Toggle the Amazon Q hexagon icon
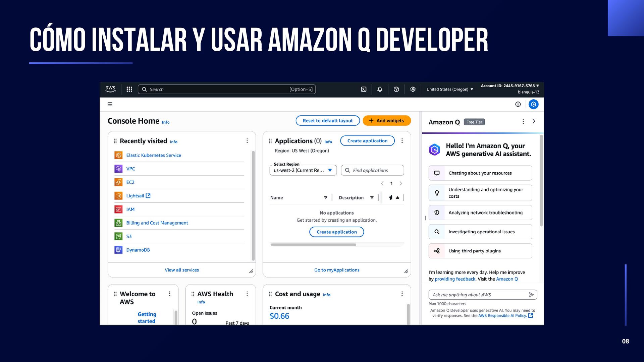644x362 pixels. click(x=533, y=104)
